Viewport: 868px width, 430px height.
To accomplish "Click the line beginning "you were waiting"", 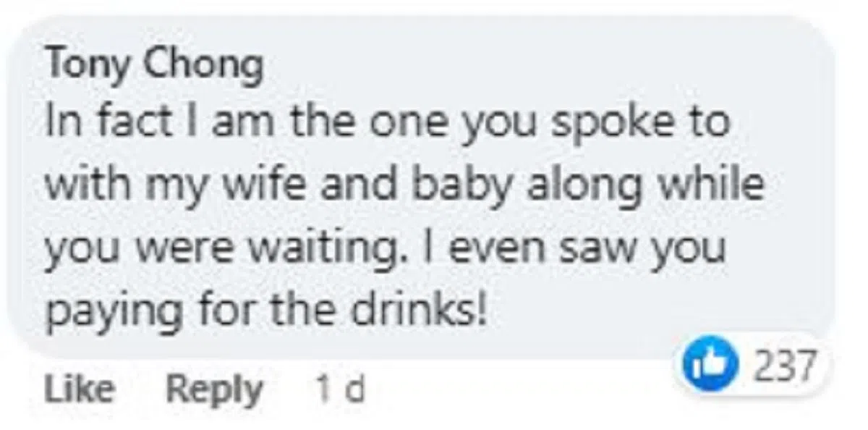I will click(384, 249).
